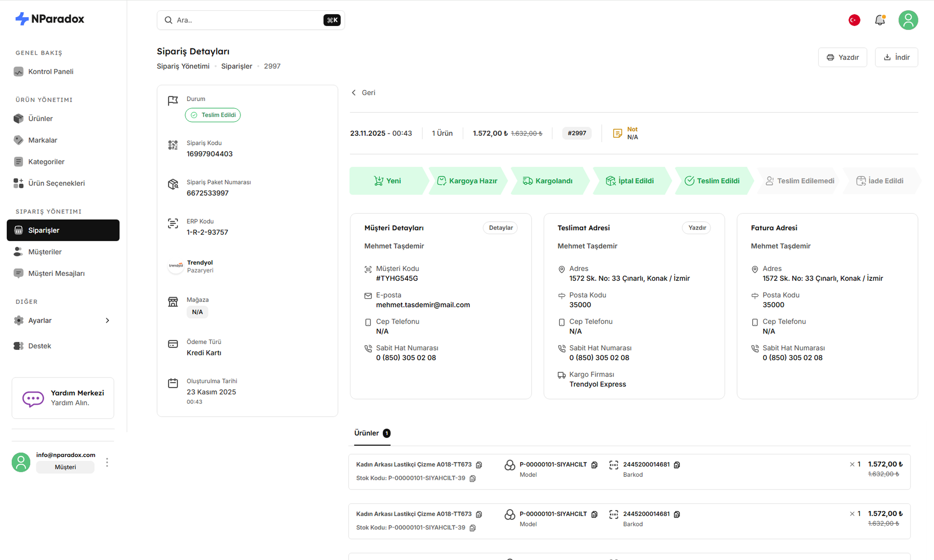Open account options three-dot menu
Image resolution: width=934 pixels, height=560 pixels.
click(107, 462)
